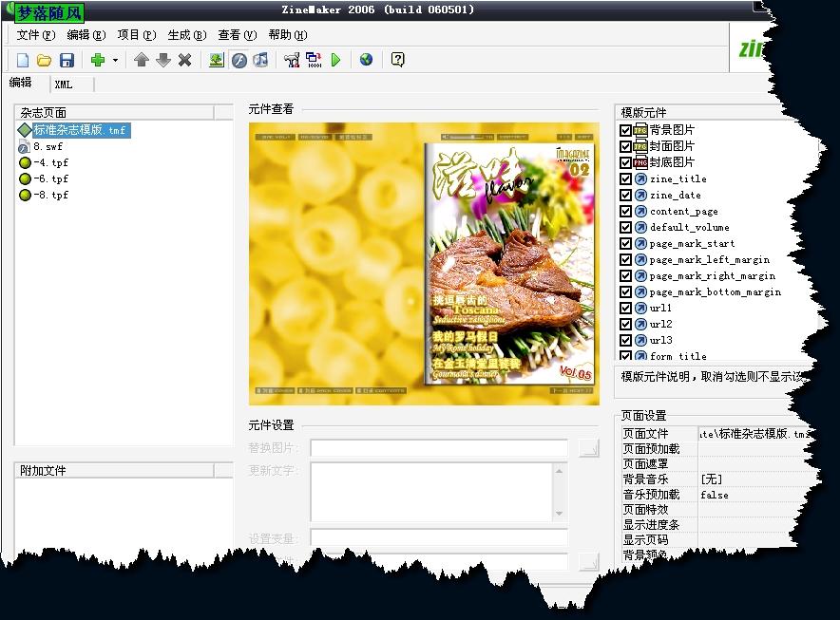Click the music note toolbar icon
Screen dimensions: 840x620
tap(260, 60)
